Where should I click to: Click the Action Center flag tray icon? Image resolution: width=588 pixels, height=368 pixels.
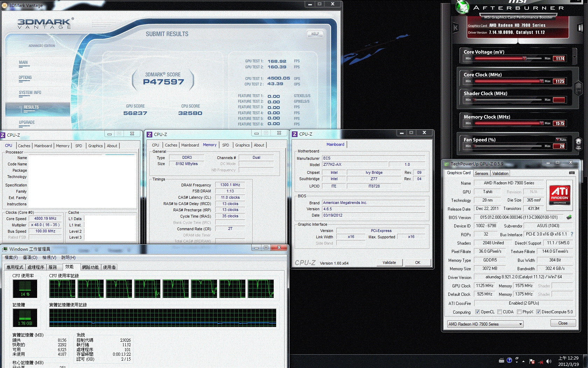(532, 361)
